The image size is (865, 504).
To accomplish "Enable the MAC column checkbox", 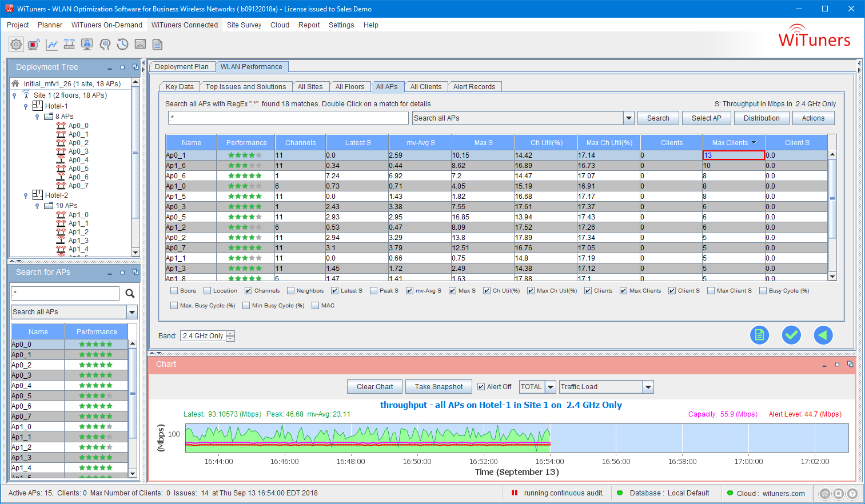I will 316,306.
